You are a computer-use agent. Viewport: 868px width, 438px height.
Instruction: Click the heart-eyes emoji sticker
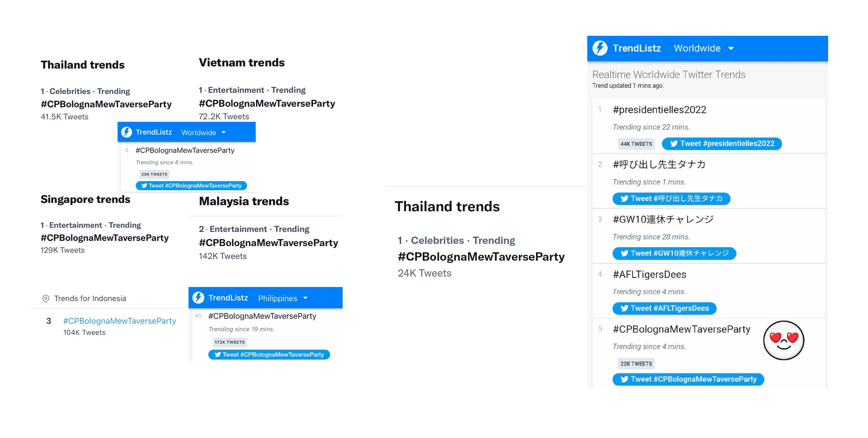[783, 340]
